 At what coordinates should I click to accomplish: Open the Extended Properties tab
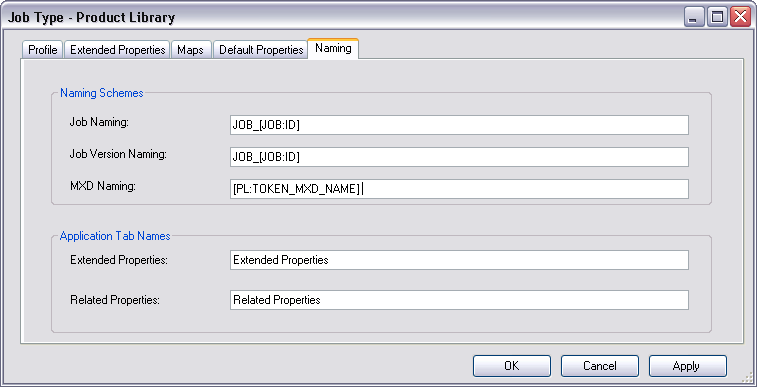[117, 50]
